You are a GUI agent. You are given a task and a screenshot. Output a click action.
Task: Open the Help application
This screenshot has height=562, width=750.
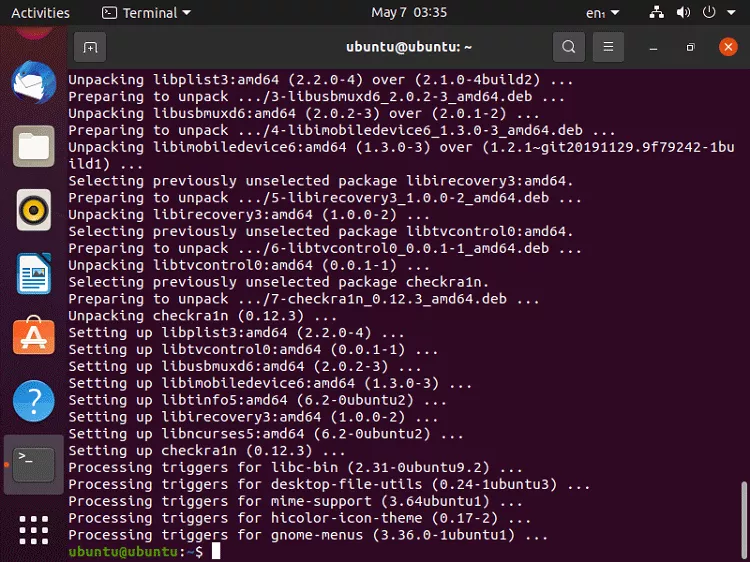point(33,401)
